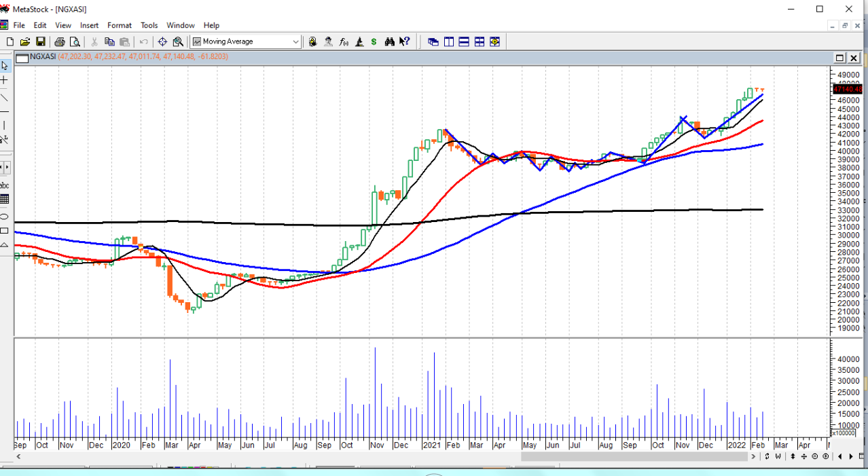Click the tile columns window icon
Viewport: 868px width, 476px height.
(x=449, y=41)
